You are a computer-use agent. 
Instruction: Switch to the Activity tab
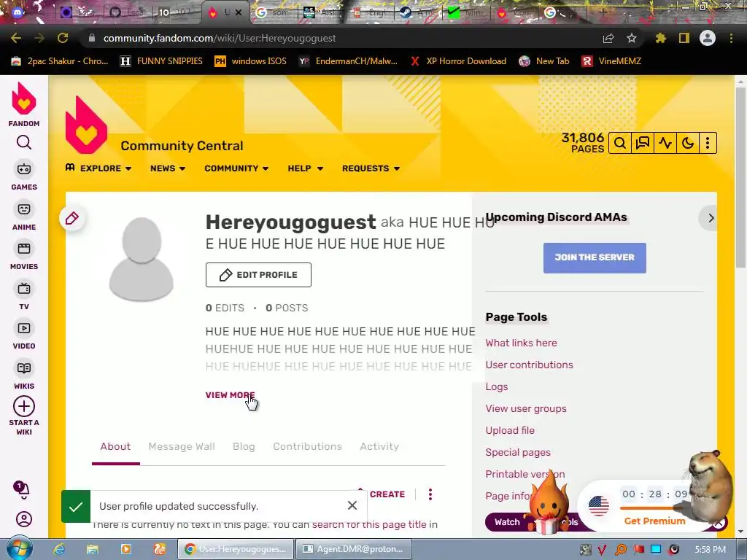[379, 447]
